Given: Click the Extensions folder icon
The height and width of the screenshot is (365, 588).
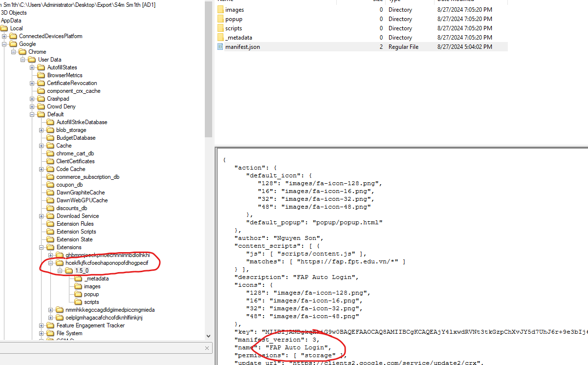Looking at the screenshot, I should click(51, 247).
